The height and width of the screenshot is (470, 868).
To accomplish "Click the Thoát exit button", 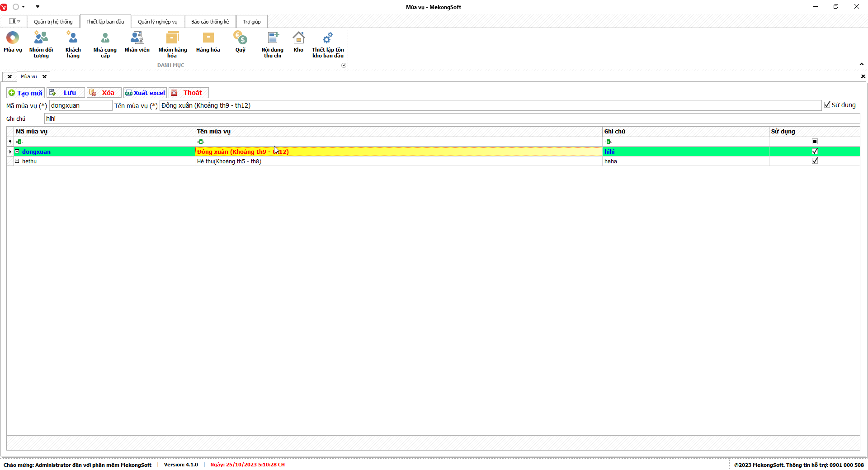I will [x=189, y=93].
